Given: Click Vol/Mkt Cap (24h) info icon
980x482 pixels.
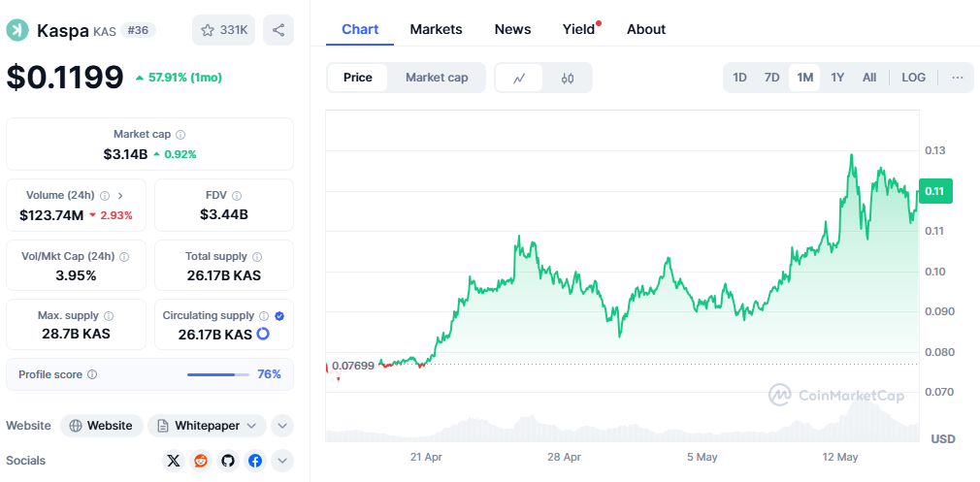Looking at the screenshot, I should (124, 257).
